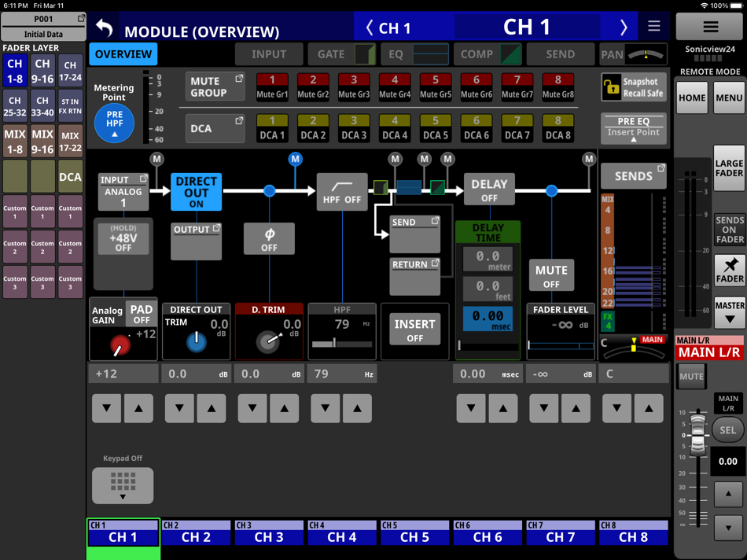Toggle DELAY OFF switch
747x560 pixels.
tap(489, 190)
